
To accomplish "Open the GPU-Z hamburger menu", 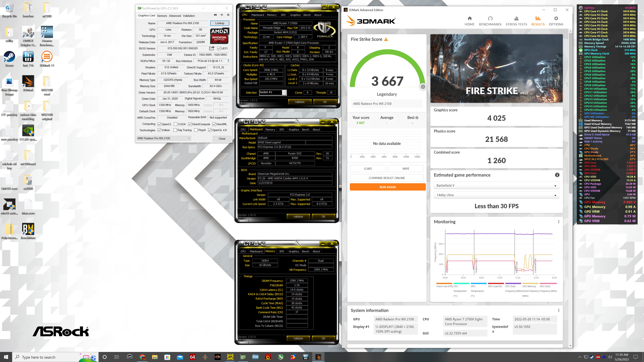I will [228, 15].
